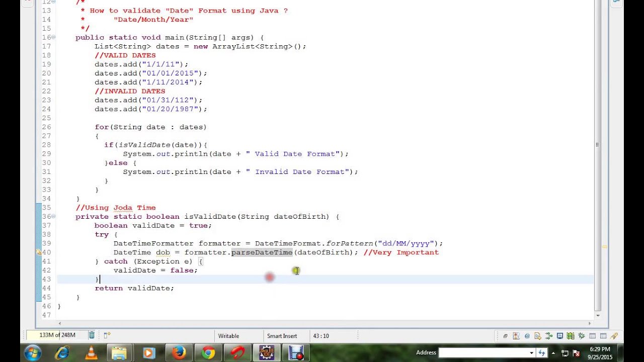The width and height of the screenshot is (644, 362).
Task: Open VLC media player from taskbar
Action: (91, 352)
